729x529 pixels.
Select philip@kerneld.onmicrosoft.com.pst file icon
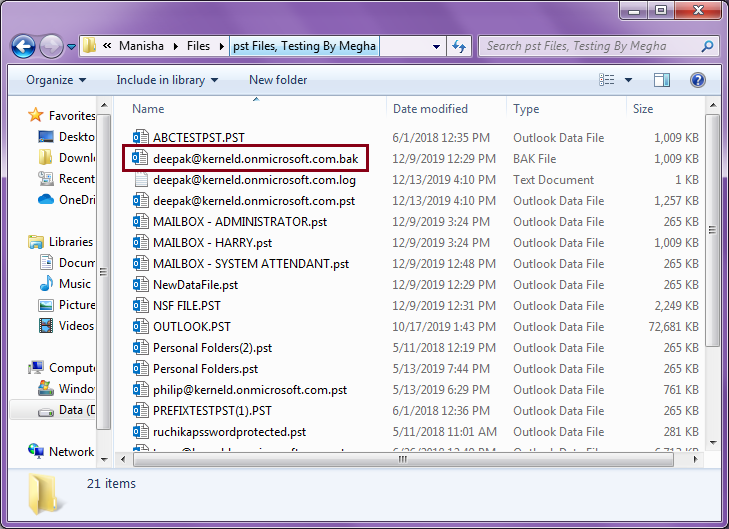[140, 389]
